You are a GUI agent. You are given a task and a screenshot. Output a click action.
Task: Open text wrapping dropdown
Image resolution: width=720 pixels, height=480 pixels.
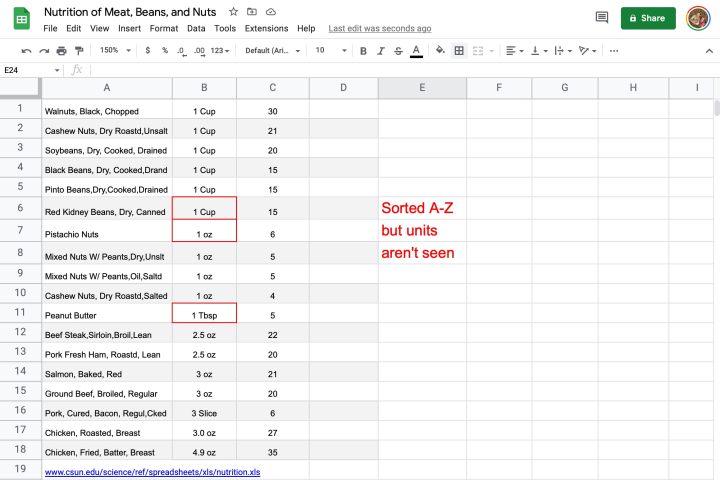click(x=563, y=51)
